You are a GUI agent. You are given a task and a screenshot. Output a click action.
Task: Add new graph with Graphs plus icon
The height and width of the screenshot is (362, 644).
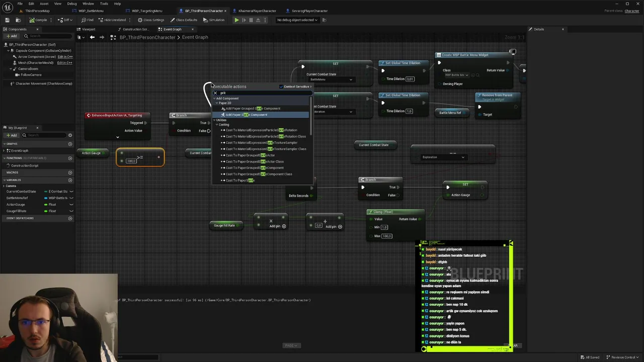click(x=70, y=144)
